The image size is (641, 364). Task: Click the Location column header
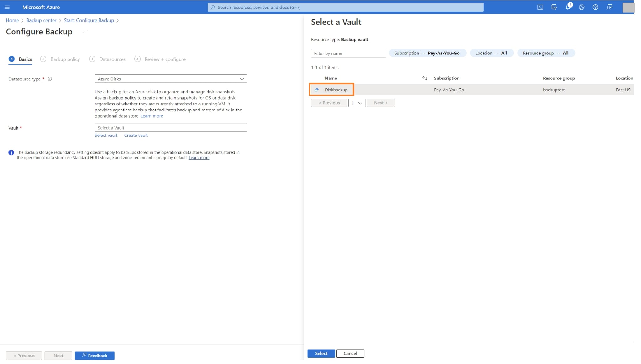(624, 78)
